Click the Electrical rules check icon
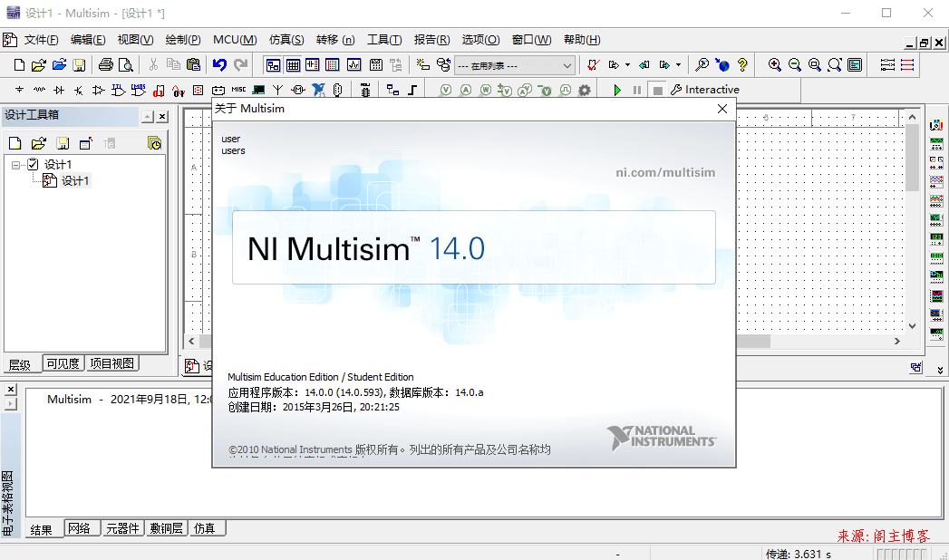The height and width of the screenshot is (560, 949). click(x=593, y=64)
